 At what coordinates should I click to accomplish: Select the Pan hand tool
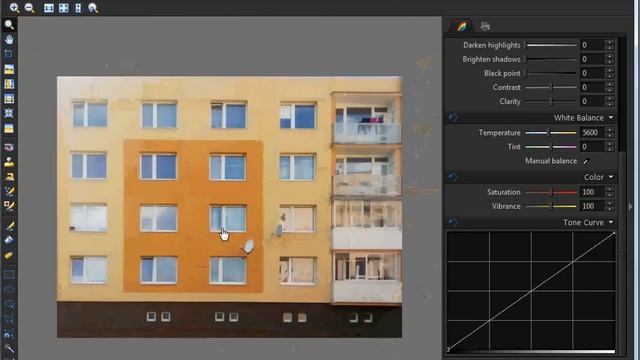pyautogui.click(x=9, y=39)
